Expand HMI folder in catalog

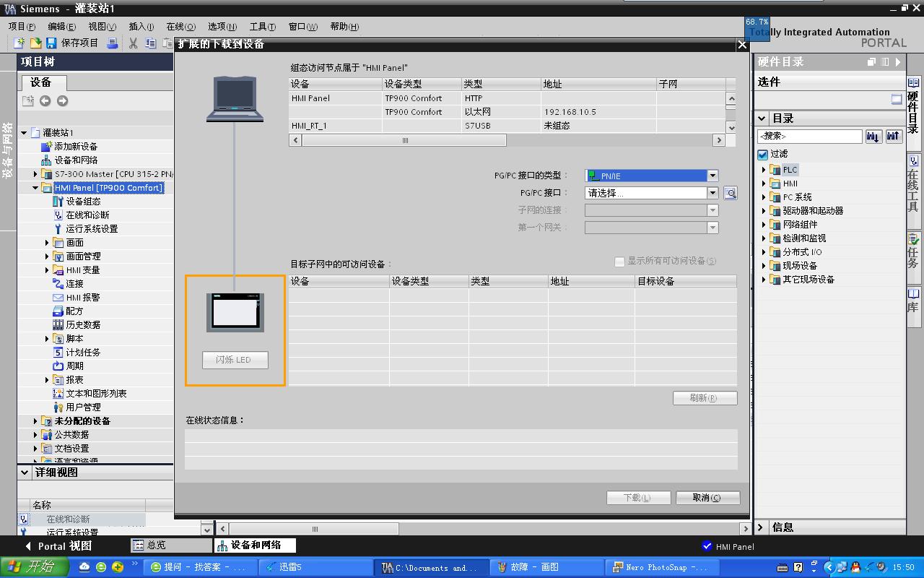click(764, 184)
